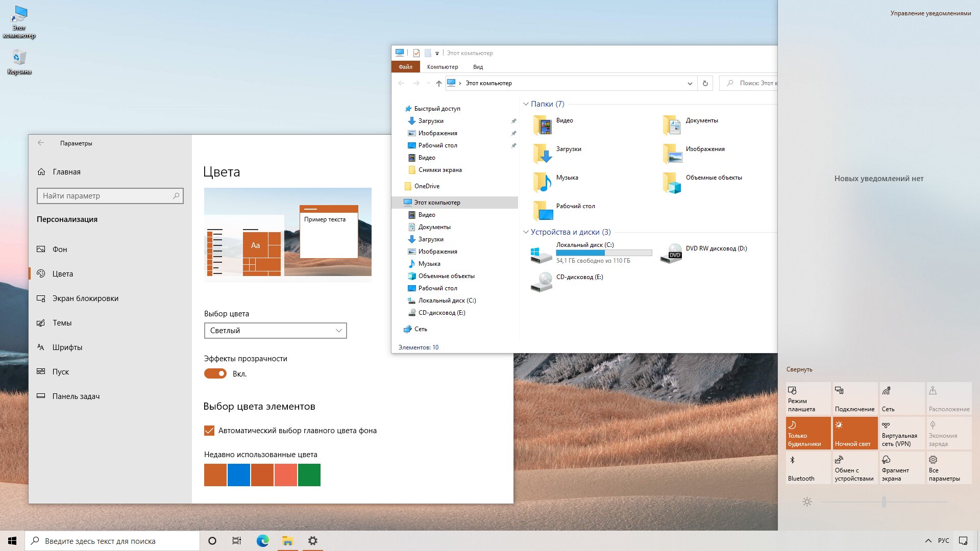Turn off Эффекты прозрачности switch
Viewport: 980px width, 551px height.
click(x=215, y=373)
